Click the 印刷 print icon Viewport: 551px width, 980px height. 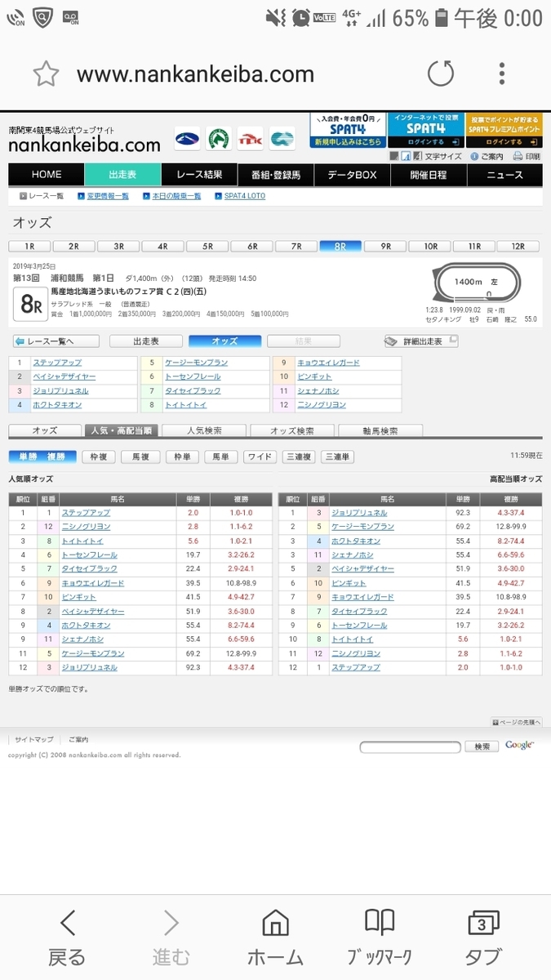[527, 156]
